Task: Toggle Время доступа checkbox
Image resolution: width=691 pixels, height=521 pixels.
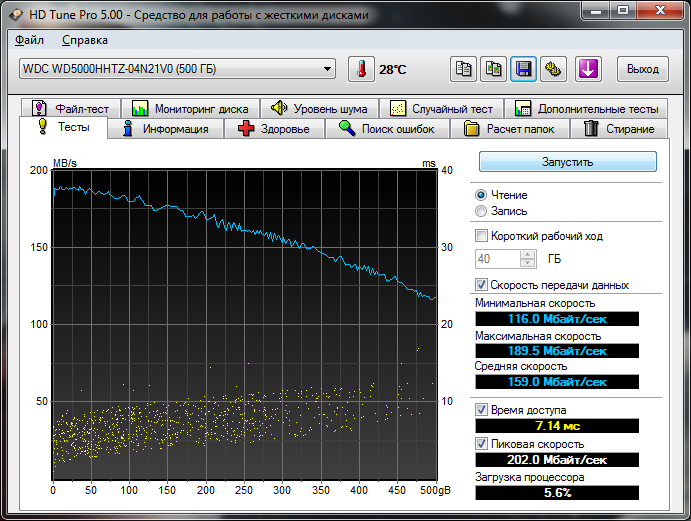Action: [481, 409]
